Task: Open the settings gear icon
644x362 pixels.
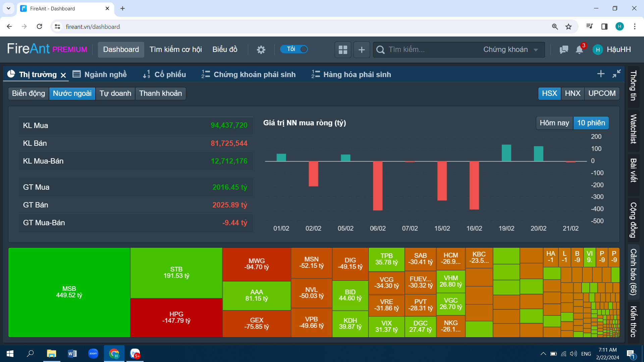Action: 261,50
